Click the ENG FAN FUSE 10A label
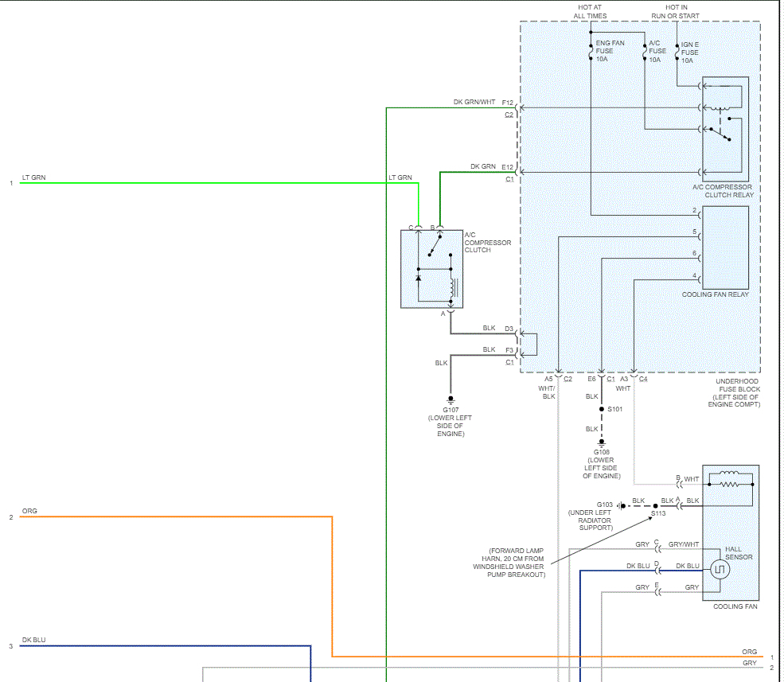The image size is (784, 682). click(x=610, y=51)
